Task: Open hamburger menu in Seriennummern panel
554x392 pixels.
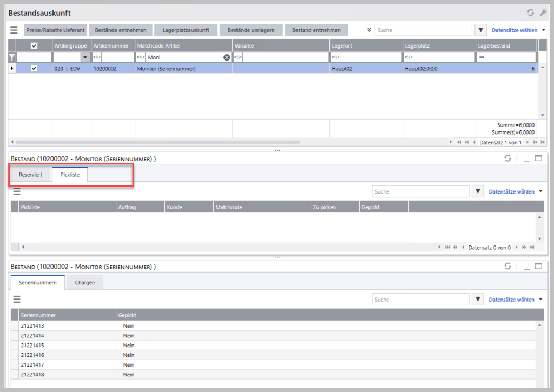Action: pyautogui.click(x=16, y=300)
